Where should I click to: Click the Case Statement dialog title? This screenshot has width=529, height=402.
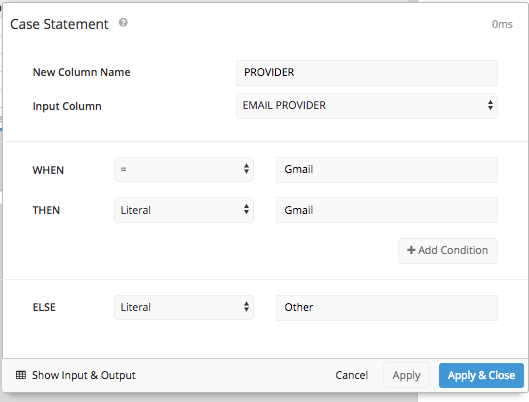59,24
